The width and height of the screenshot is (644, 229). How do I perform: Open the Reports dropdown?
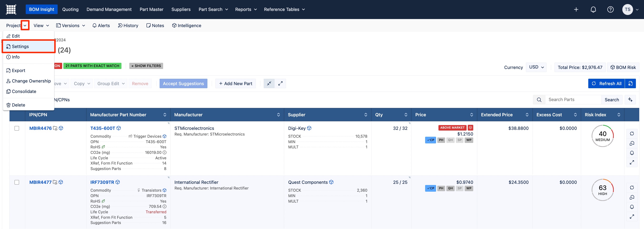[x=246, y=10]
